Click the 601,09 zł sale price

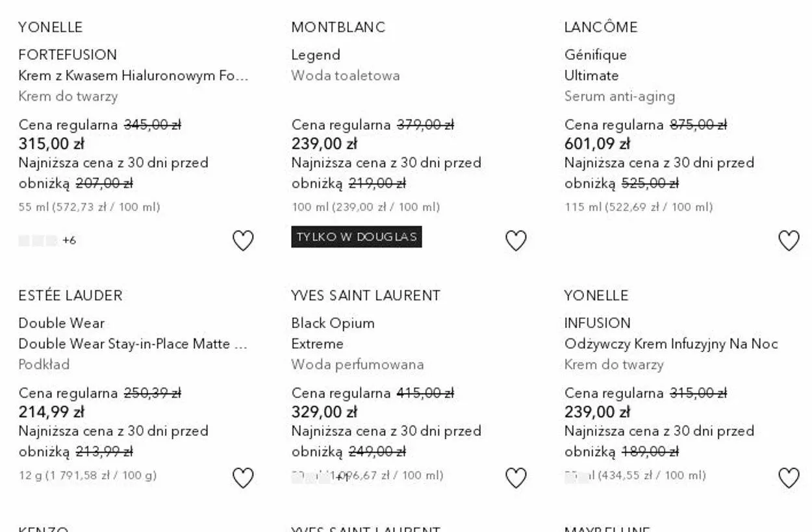click(597, 144)
